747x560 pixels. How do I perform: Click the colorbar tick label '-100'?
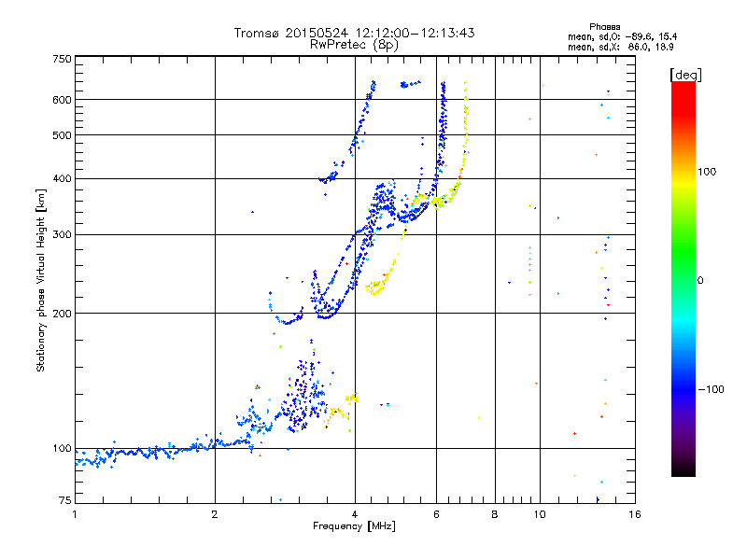[x=711, y=389]
